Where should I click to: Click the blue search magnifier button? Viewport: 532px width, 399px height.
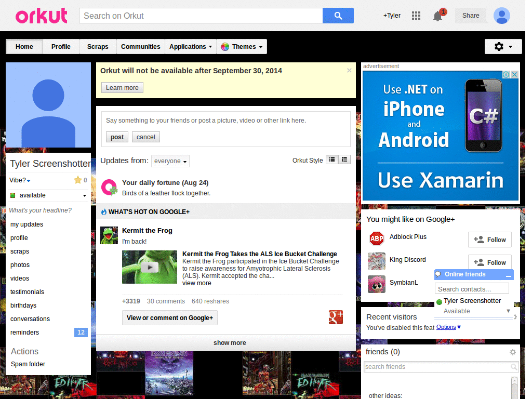(x=338, y=16)
